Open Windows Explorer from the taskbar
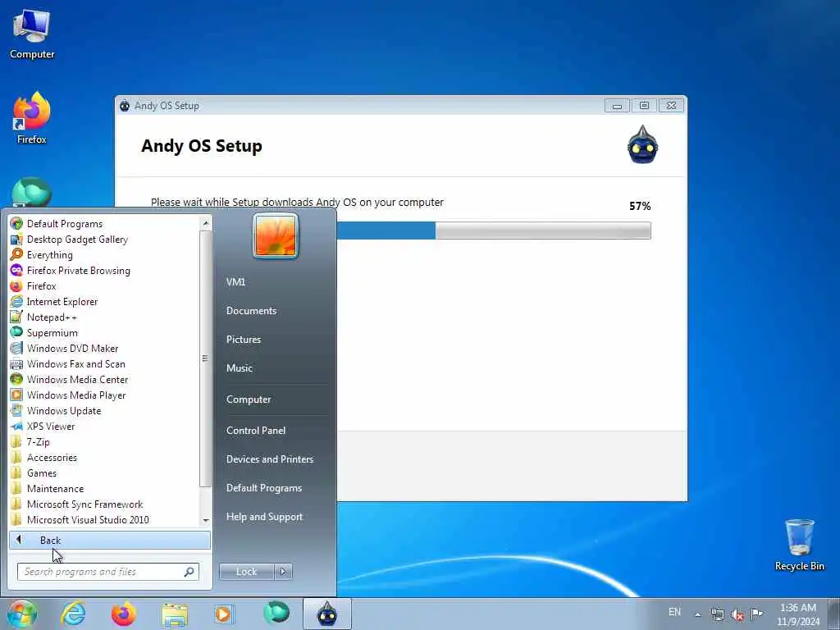Viewport: 840px width, 630px height. coord(175,614)
